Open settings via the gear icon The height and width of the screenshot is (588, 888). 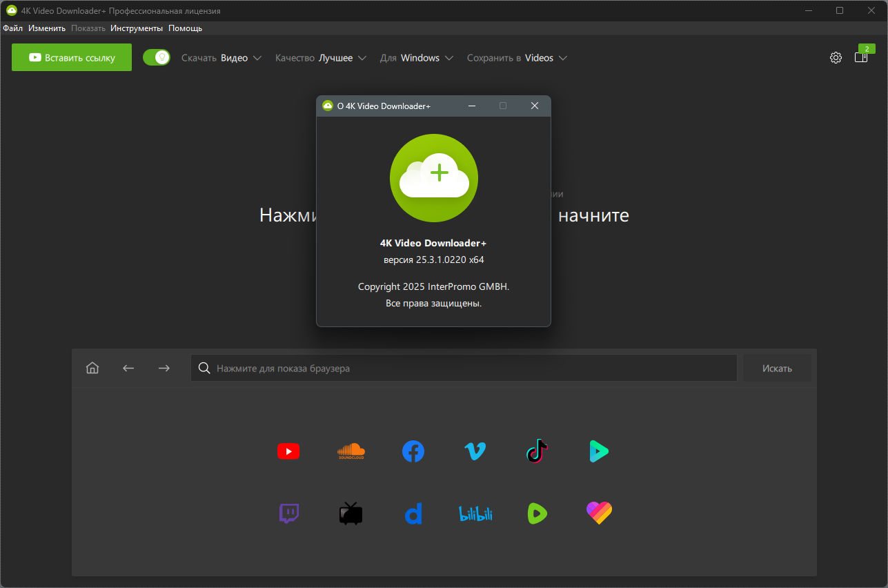[x=836, y=57]
